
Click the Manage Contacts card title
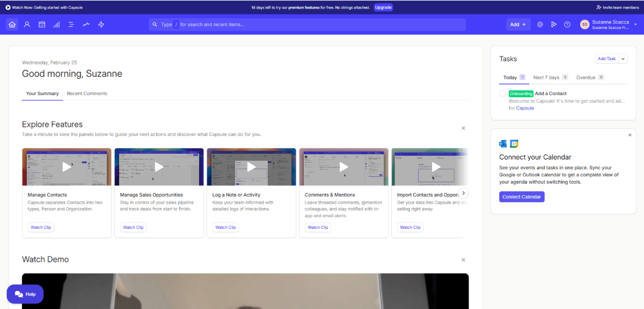point(47,195)
